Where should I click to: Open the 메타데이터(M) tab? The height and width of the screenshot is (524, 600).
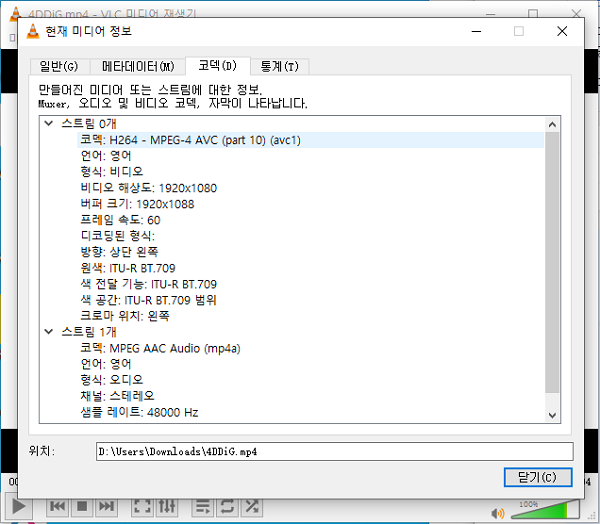pyautogui.click(x=138, y=66)
